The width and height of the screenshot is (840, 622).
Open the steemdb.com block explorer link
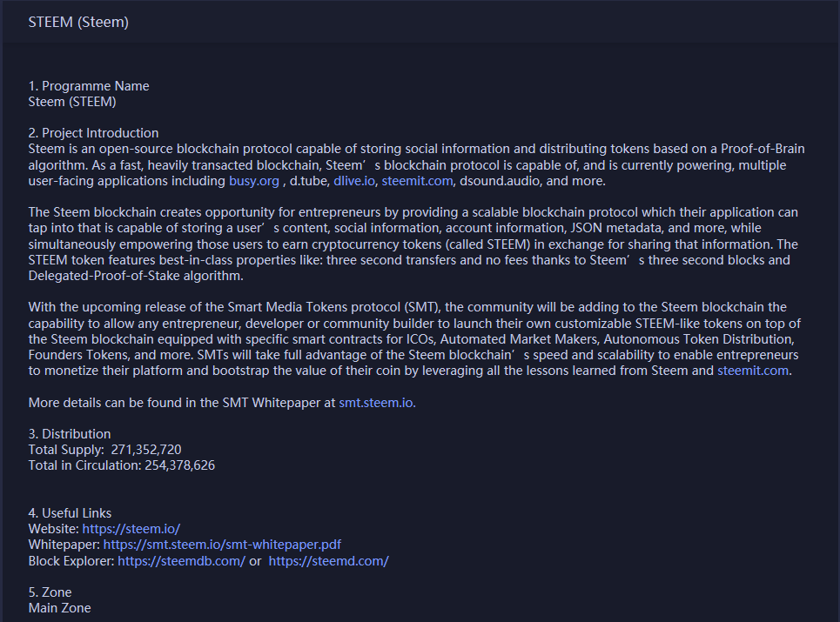(x=181, y=561)
